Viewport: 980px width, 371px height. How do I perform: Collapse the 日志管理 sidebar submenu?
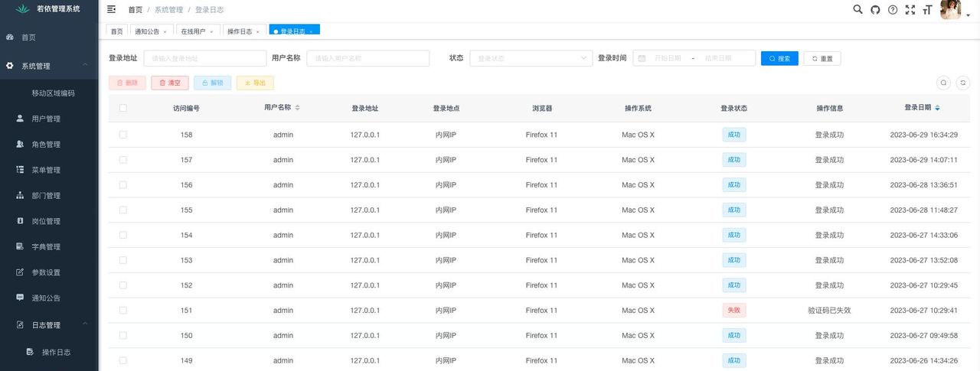click(x=86, y=325)
